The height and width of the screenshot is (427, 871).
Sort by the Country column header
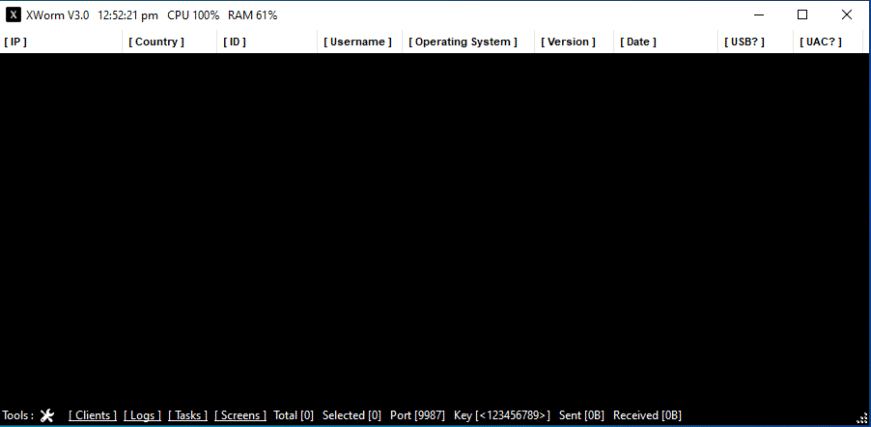point(169,42)
